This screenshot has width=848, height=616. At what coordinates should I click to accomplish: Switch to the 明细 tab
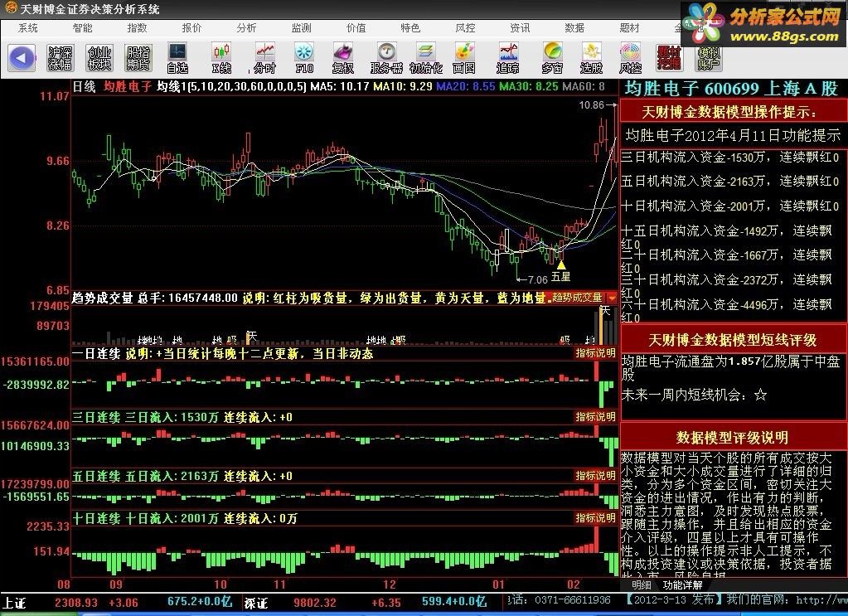[x=642, y=584]
